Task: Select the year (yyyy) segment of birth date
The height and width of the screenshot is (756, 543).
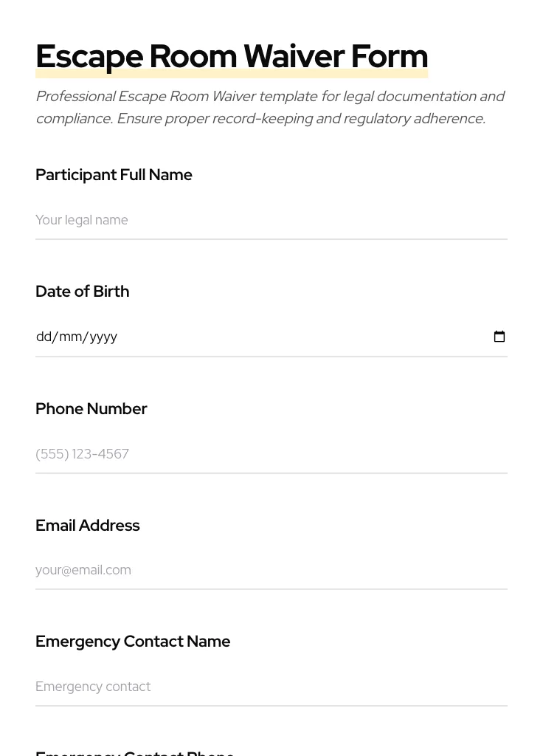Action: (103, 337)
